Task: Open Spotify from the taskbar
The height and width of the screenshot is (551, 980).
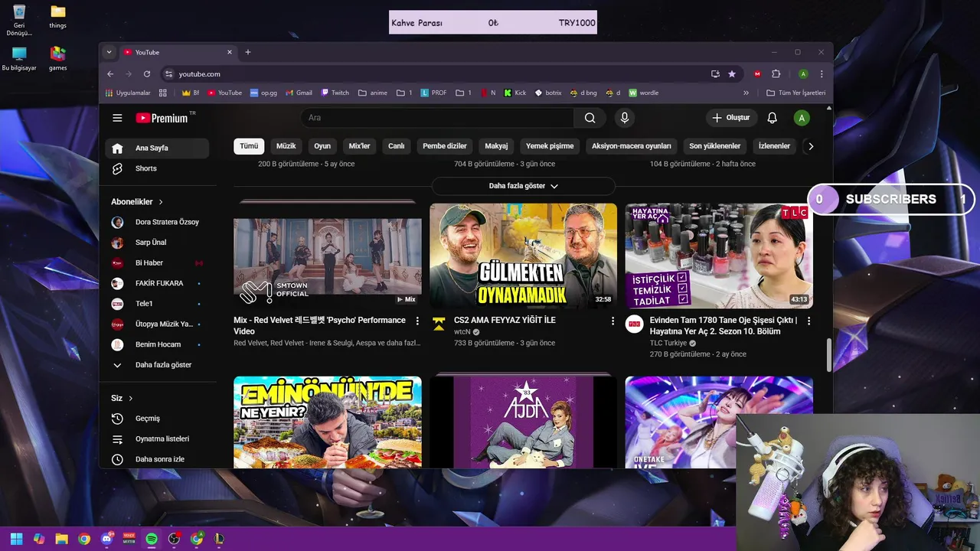Action: coord(152,539)
